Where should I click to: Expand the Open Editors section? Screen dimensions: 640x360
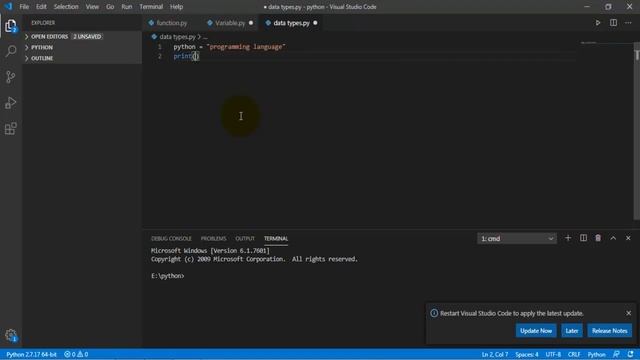[82, 37]
